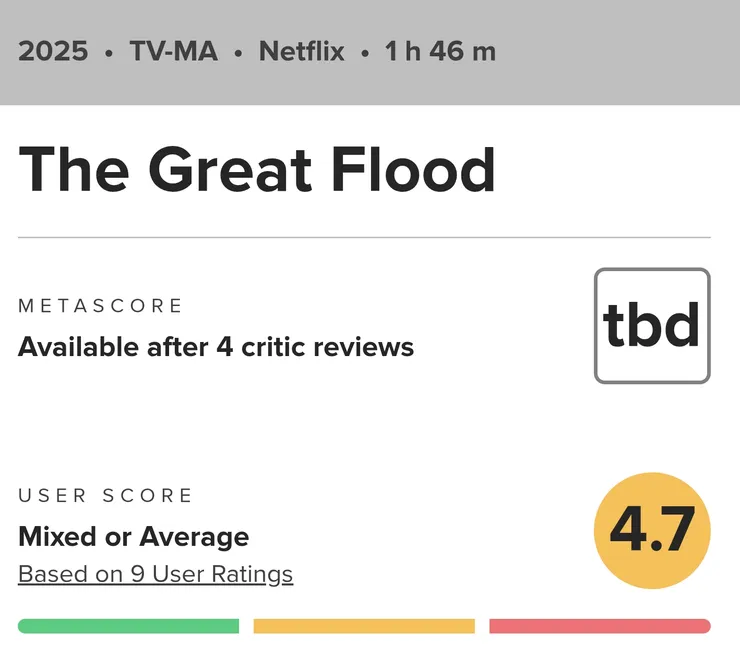Open the Based on 9 User Ratings link
740x659 pixels.
[x=155, y=575]
